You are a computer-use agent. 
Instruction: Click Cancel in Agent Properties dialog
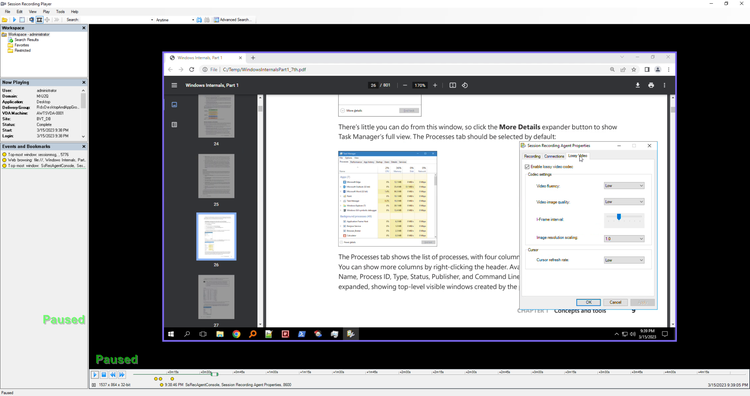tap(615, 302)
